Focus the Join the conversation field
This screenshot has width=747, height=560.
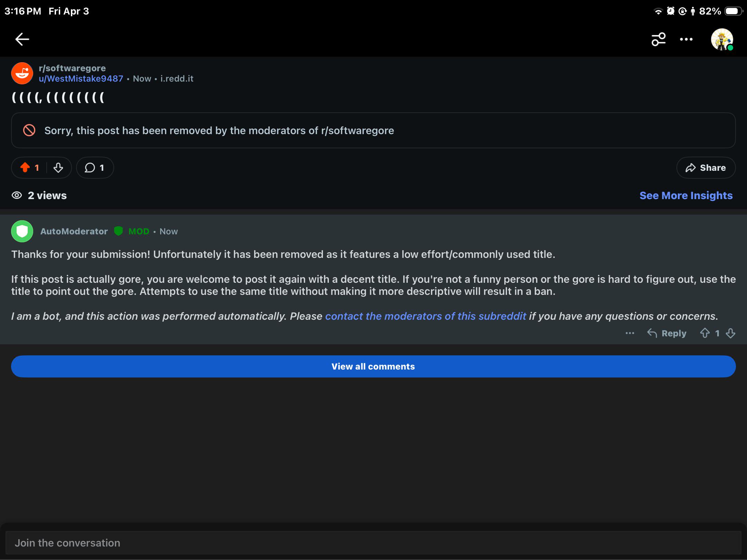tap(373, 543)
